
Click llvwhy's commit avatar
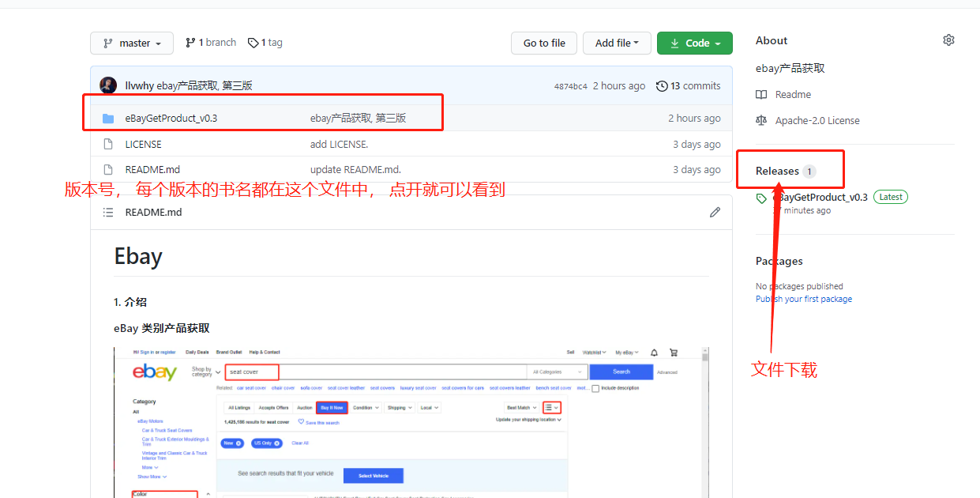(x=108, y=85)
